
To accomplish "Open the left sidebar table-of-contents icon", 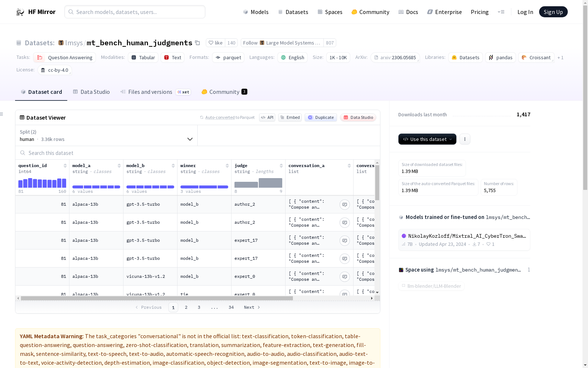I will click(2, 114).
